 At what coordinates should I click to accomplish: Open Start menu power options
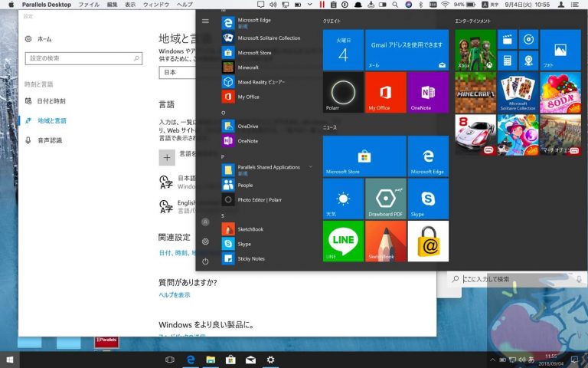[205, 261]
